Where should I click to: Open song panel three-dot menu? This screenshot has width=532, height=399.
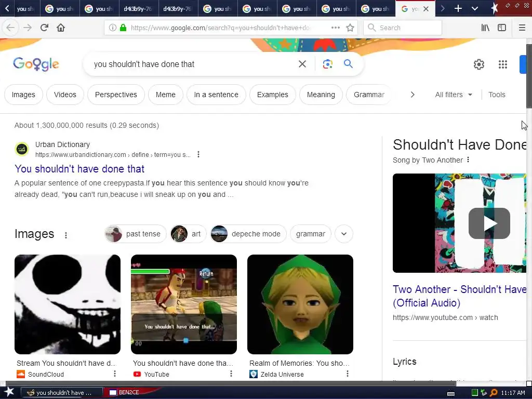click(468, 159)
